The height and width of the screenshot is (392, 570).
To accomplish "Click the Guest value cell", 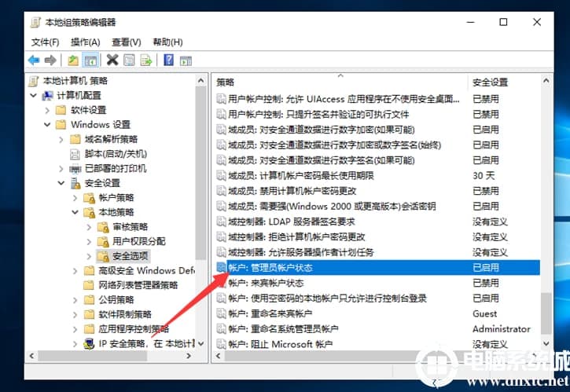I will pos(484,313).
